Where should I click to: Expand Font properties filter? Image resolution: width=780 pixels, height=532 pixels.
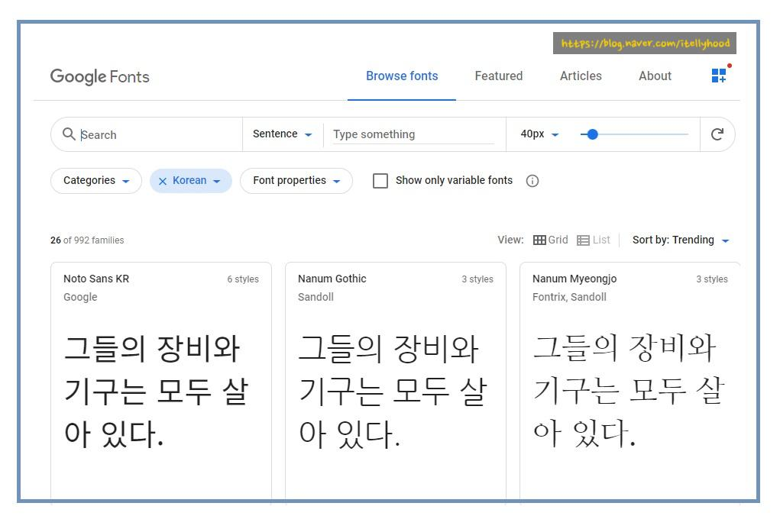(x=296, y=180)
